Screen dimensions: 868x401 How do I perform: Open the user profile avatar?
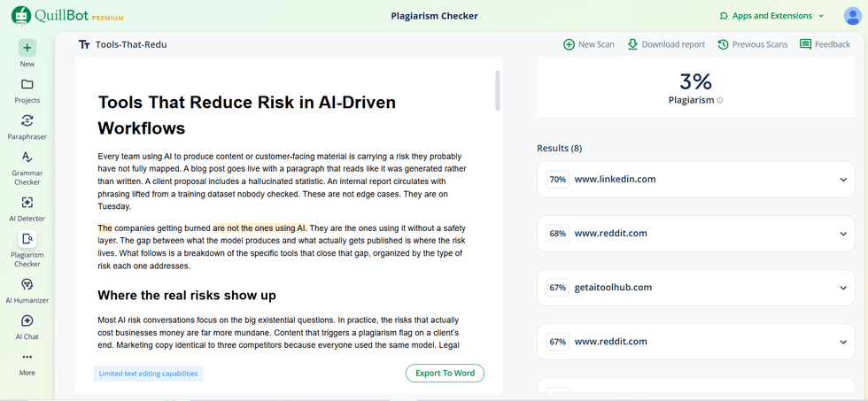852,16
